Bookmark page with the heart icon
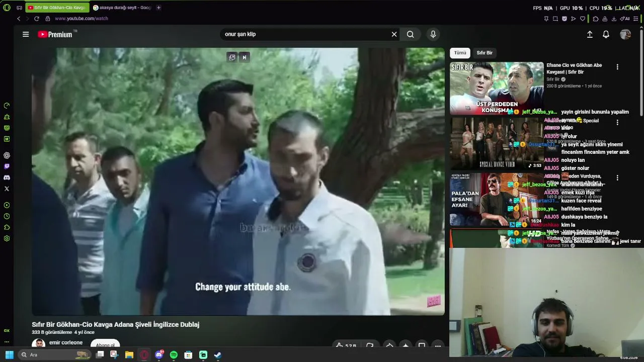The width and height of the screenshot is (644, 362). 583,19
